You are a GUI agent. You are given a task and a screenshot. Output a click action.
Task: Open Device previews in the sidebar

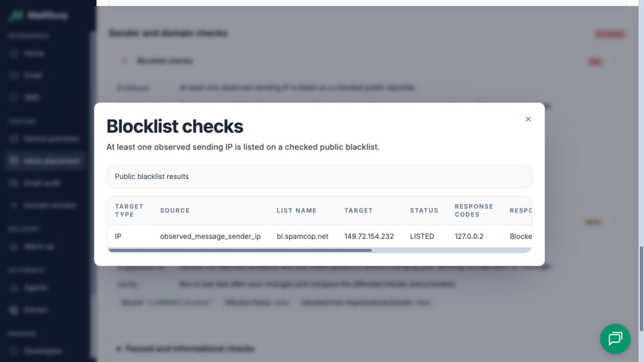[x=45, y=139]
